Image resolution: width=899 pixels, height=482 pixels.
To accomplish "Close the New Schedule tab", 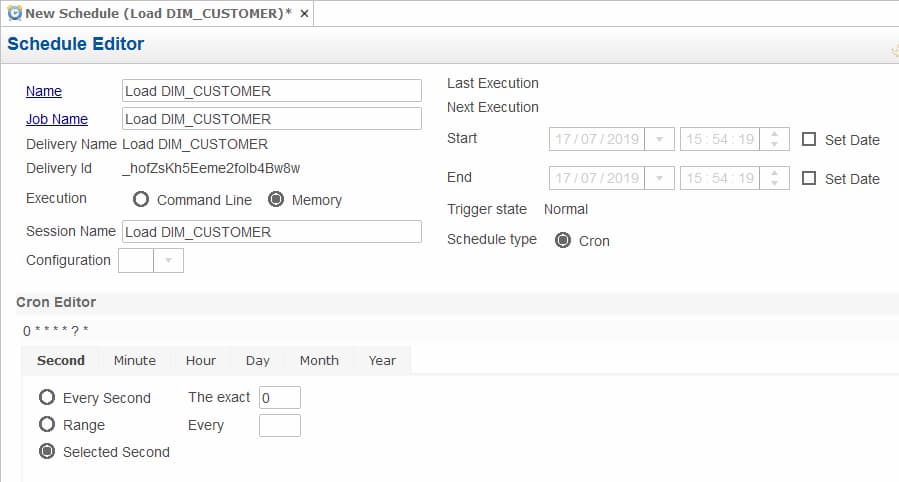I will [304, 14].
